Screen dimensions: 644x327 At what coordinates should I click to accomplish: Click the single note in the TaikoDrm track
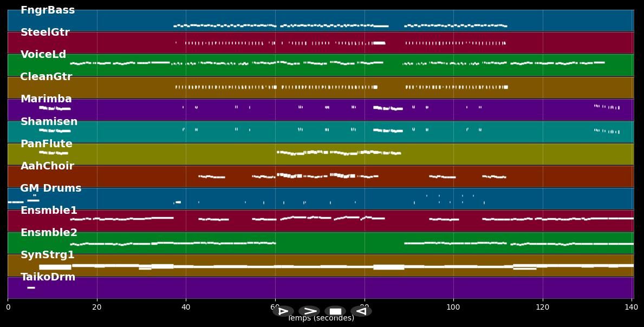(31, 287)
